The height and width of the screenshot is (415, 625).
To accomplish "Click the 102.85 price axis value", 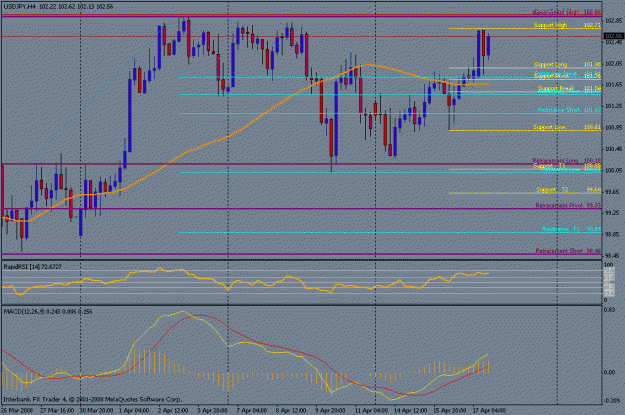I will point(613,20).
